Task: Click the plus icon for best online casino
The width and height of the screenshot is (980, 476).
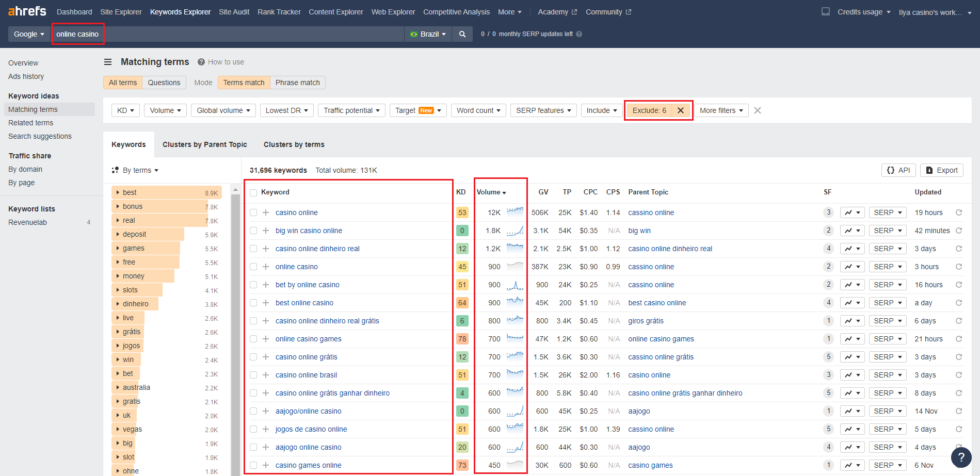Action: tap(266, 303)
